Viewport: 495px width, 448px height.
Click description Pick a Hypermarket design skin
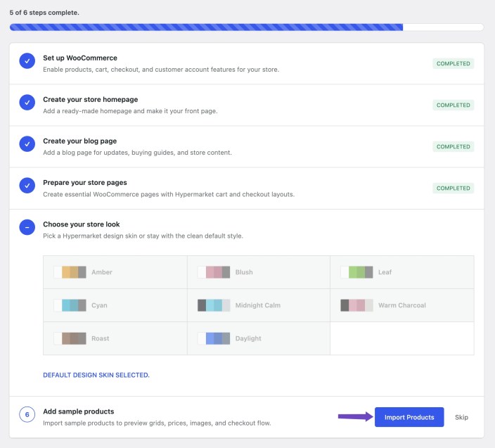pos(143,236)
